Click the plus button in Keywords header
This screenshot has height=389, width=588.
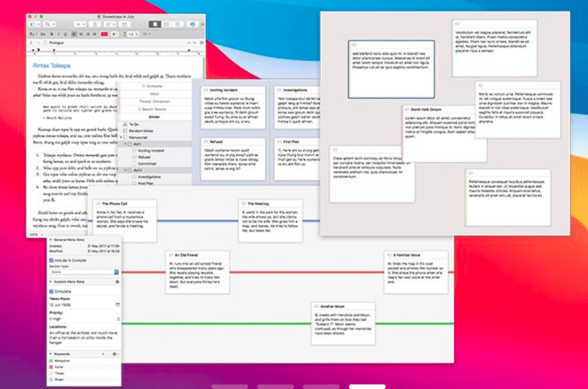coord(103,354)
